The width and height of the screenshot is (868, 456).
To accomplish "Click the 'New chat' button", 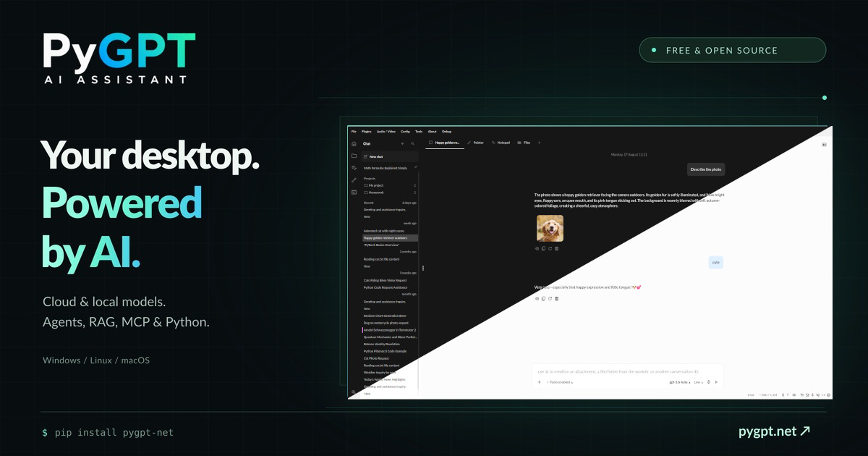I will tap(390, 156).
